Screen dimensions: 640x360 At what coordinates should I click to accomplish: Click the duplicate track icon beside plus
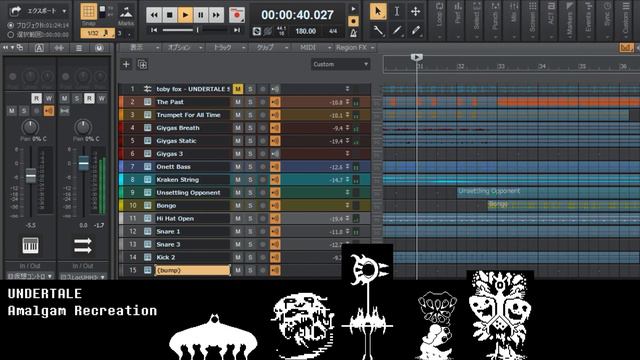[x=142, y=64]
